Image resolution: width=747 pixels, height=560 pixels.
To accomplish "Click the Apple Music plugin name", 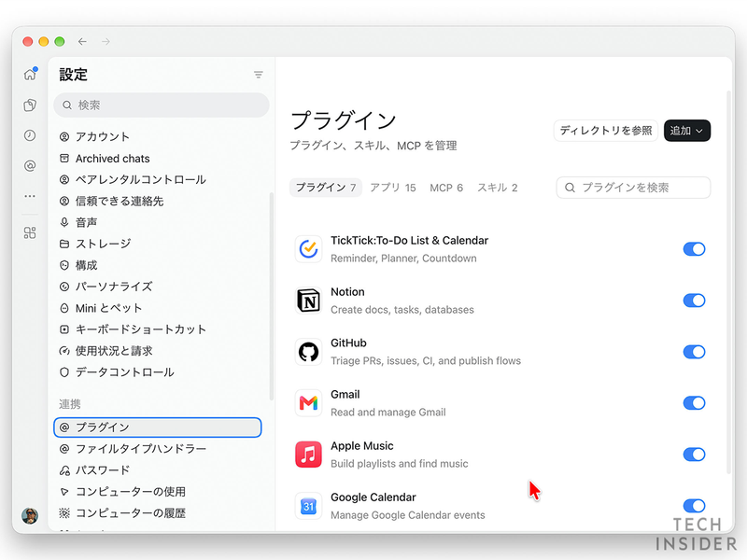I will coord(362,446).
